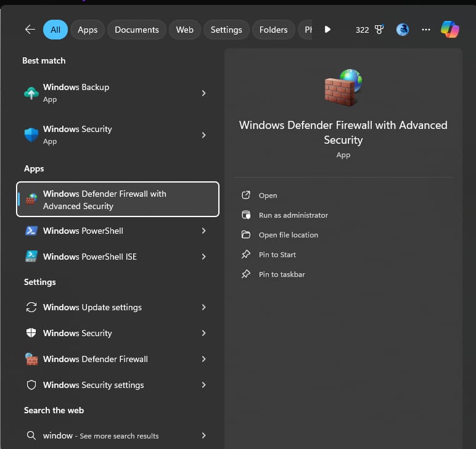
Task: Select the All filter tab
Action: click(55, 30)
